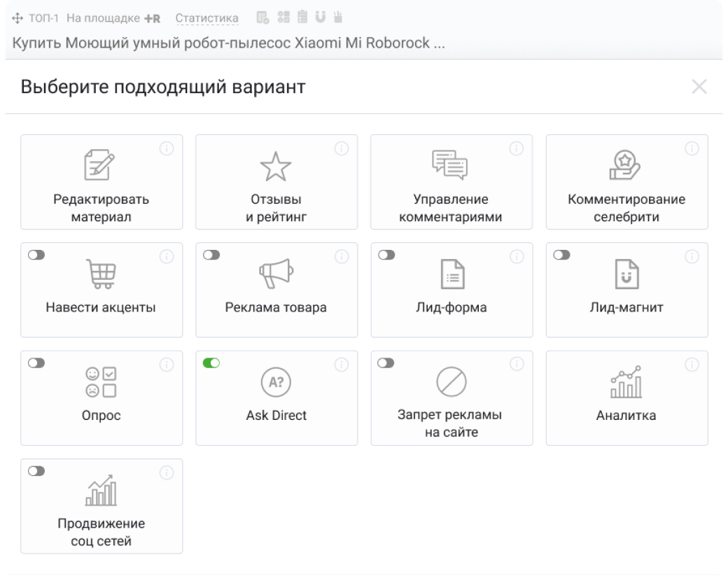Screen dimensions: 728x583
Task: Click the megaphone icon for Реклама товара
Action: (276, 274)
